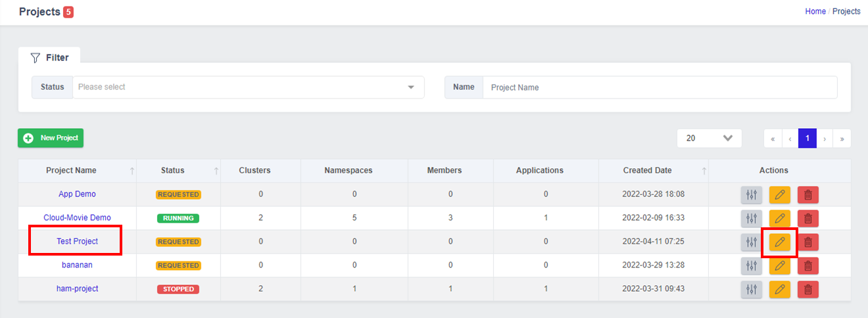
Task: Select the Filter tab
Action: click(x=49, y=58)
